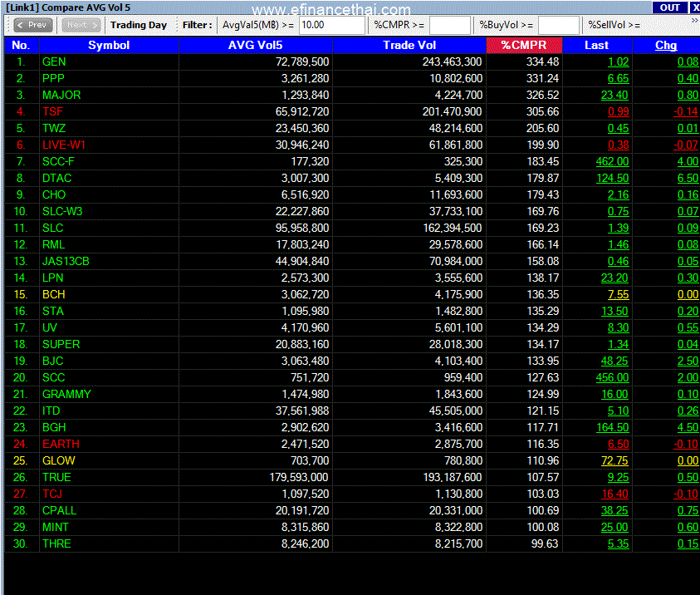Focus the %BuyVol filter input
The image size is (700, 595).
(x=559, y=25)
